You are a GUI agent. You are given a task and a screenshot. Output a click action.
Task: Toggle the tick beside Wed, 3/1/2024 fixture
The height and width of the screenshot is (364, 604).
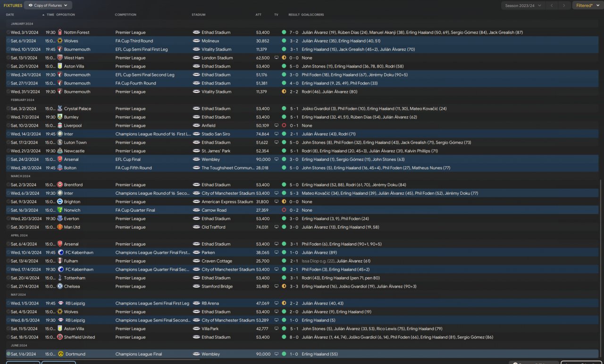pos(8,33)
